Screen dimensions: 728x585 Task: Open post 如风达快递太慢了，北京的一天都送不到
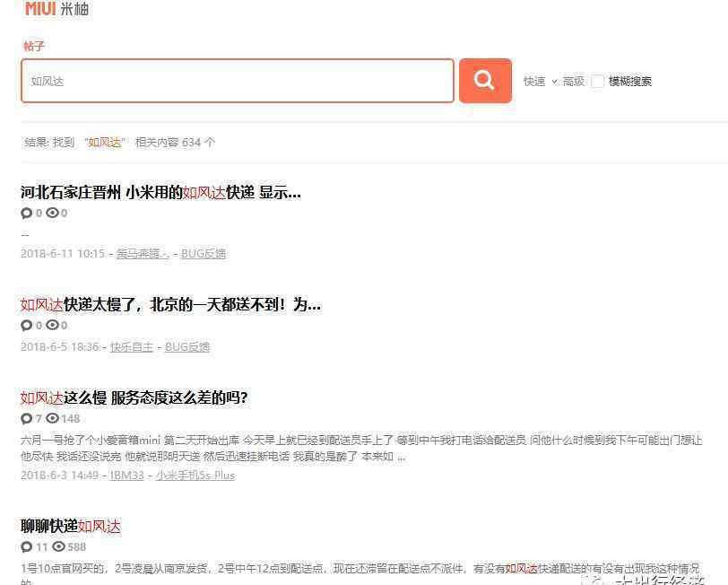(170, 304)
